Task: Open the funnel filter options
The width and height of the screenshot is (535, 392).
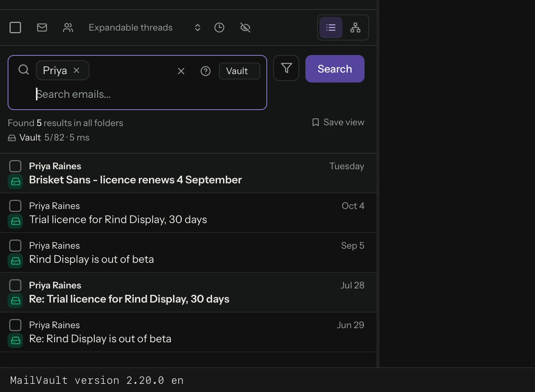Action: [x=286, y=68]
